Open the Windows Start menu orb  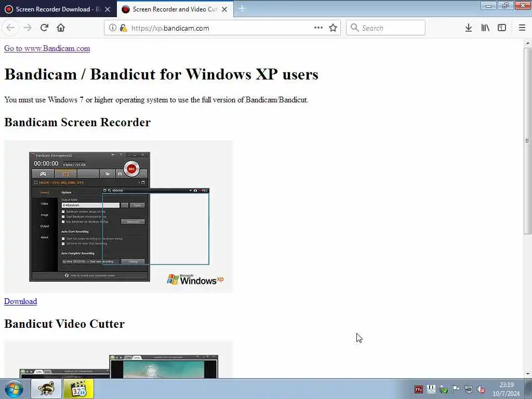click(14, 389)
